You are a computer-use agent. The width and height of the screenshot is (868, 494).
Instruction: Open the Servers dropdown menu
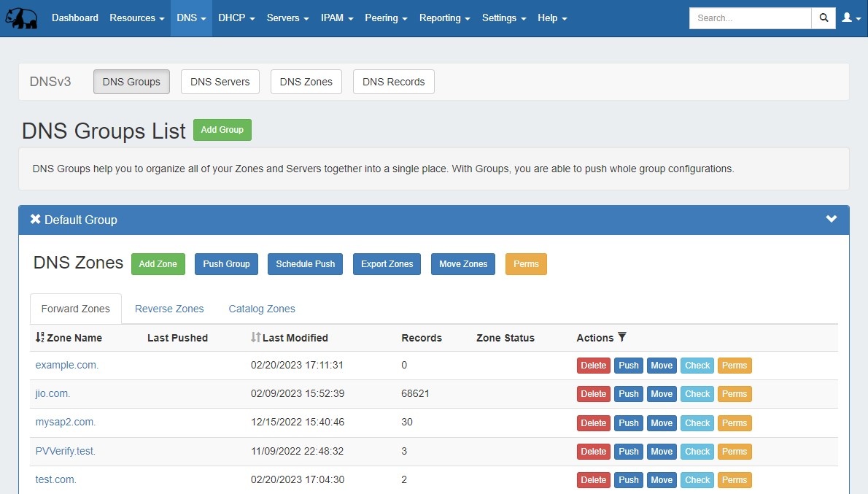[x=288, y=18]
